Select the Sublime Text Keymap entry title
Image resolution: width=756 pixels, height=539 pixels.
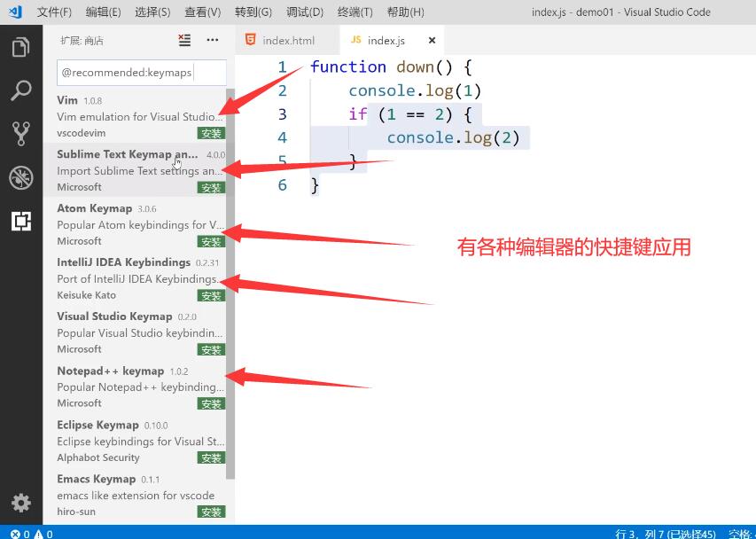(128, 154)
